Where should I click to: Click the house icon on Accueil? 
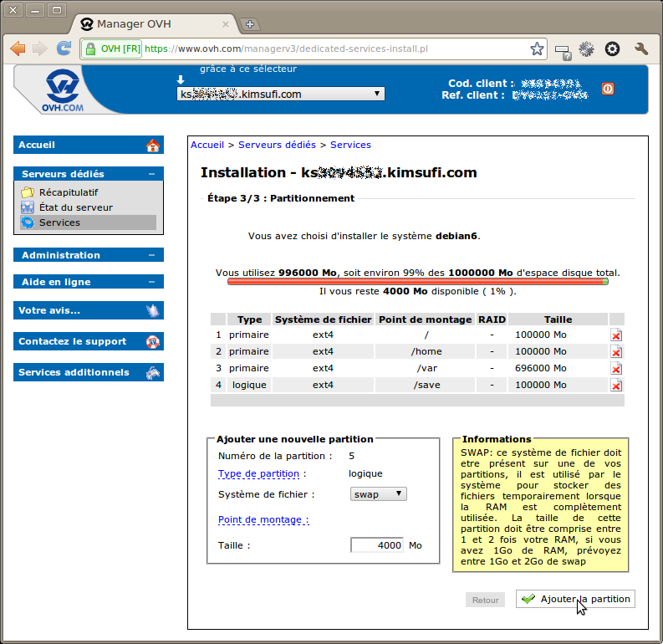tap(153, 146)
